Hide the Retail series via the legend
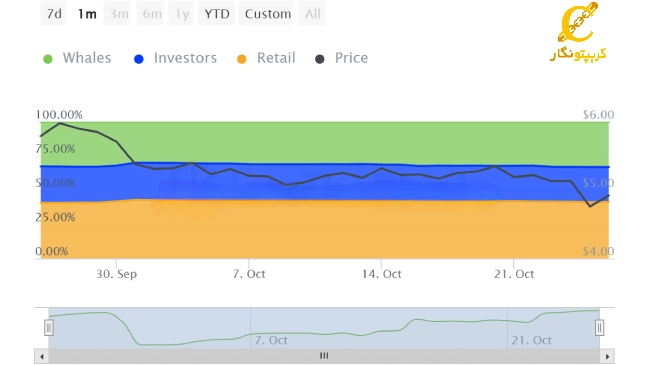Image resolution: width=650 pixels, height=365 pixels. tap(266, 58)
